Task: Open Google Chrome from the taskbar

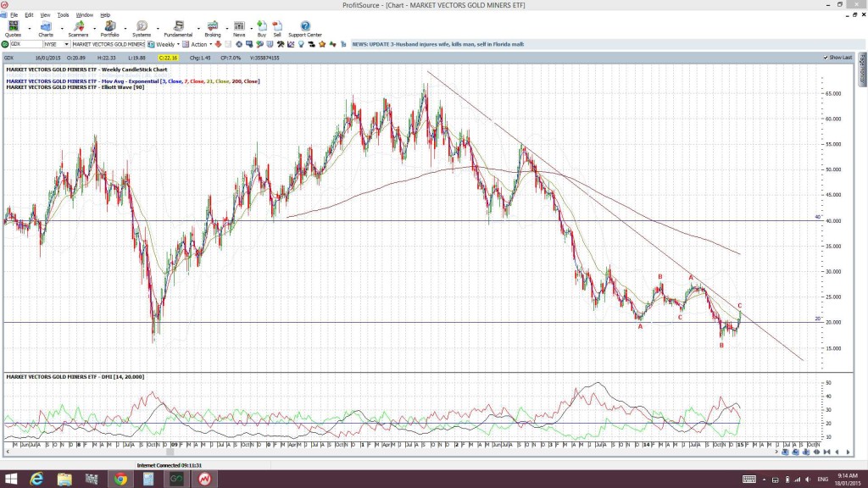Action: pos(120,479)
